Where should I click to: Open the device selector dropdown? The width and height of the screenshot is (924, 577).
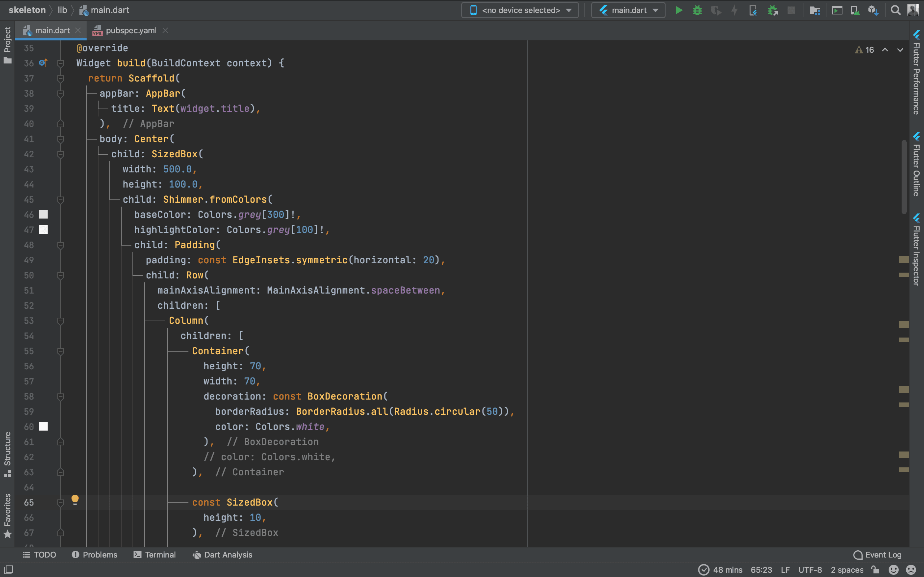tap(520, 10)
